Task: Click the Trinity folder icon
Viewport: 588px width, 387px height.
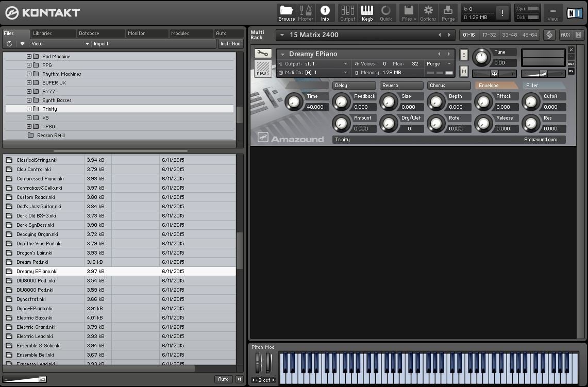Action: tap(36, 109)
